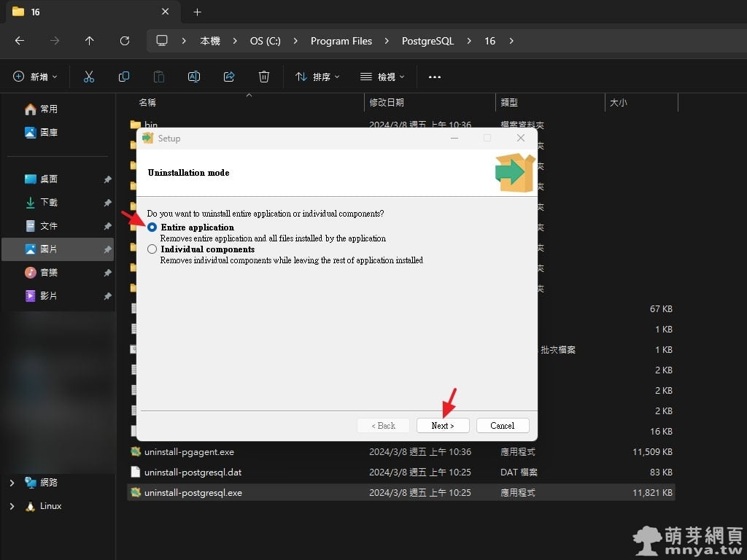Open a new File Explorer tab

pyautogui.click(x=197, y=12)
